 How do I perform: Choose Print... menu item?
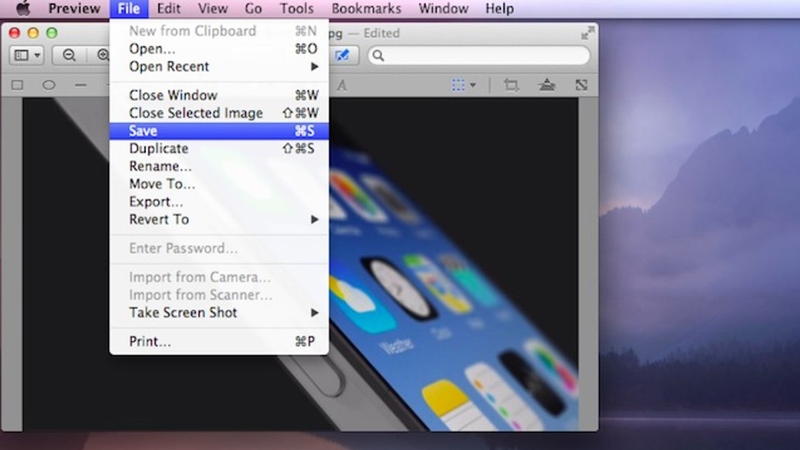(219, 341)
